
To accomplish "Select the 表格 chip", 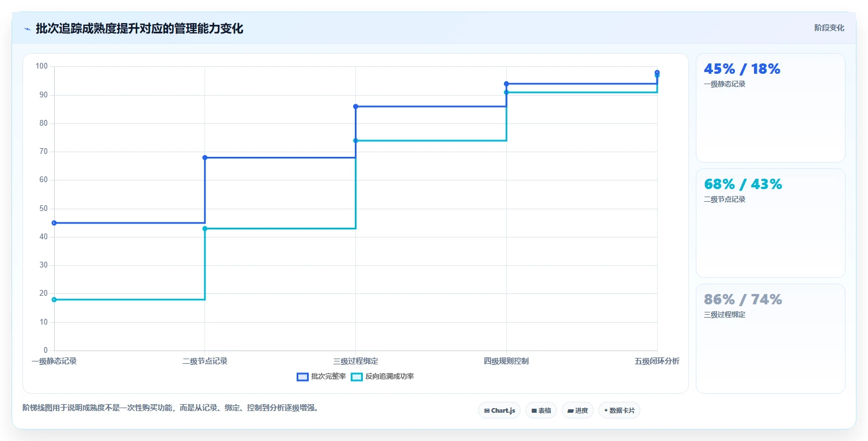I will [541, 410].
